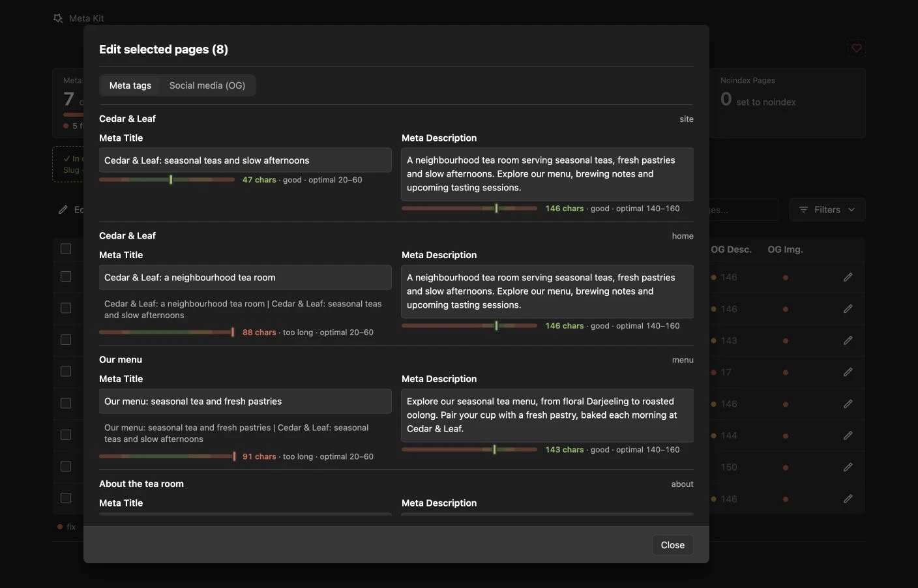Open the Filters dropdown
Viewport: 918px width, 588px height.
[x=827, y=210]
